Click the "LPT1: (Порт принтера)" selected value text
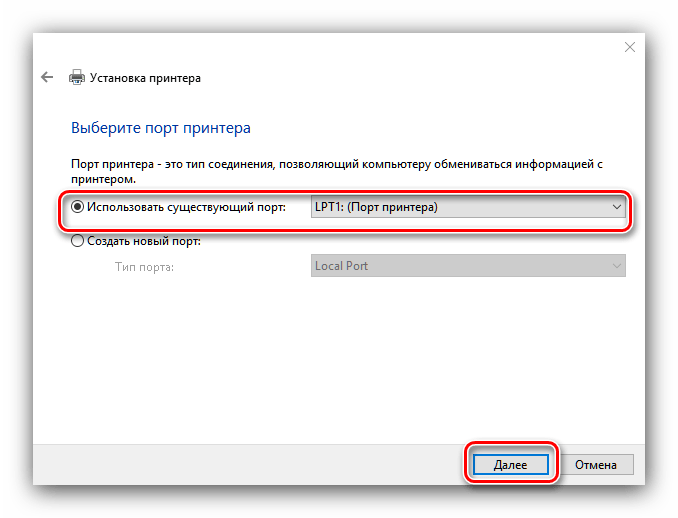This screenshot has height=518, width=678. point(376,208)
